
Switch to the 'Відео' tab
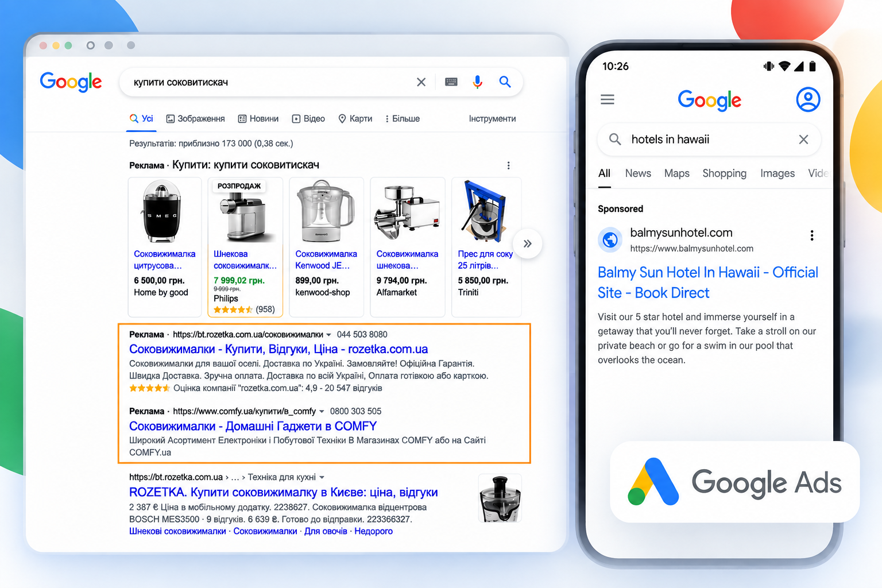click(x=308, y=119)
